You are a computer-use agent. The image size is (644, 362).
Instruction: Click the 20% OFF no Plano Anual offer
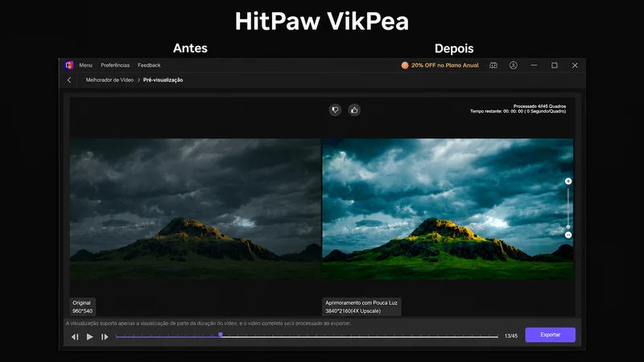[440, 65]
